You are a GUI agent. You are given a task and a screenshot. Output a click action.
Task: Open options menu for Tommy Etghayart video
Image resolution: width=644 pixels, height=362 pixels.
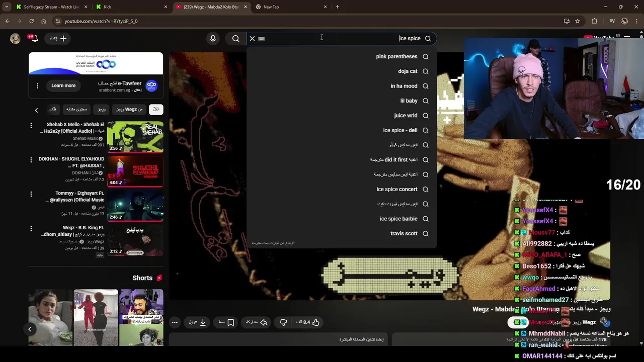[31, 194]
